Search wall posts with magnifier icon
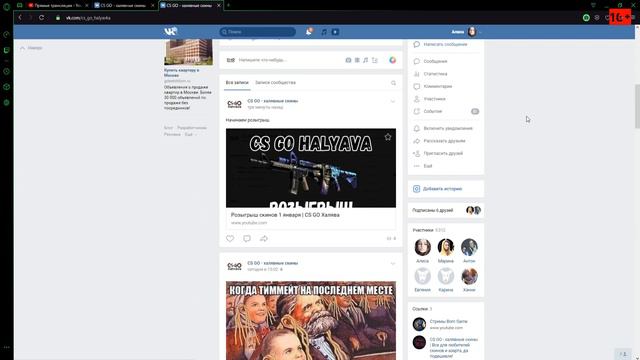 [x=393, y=83]
